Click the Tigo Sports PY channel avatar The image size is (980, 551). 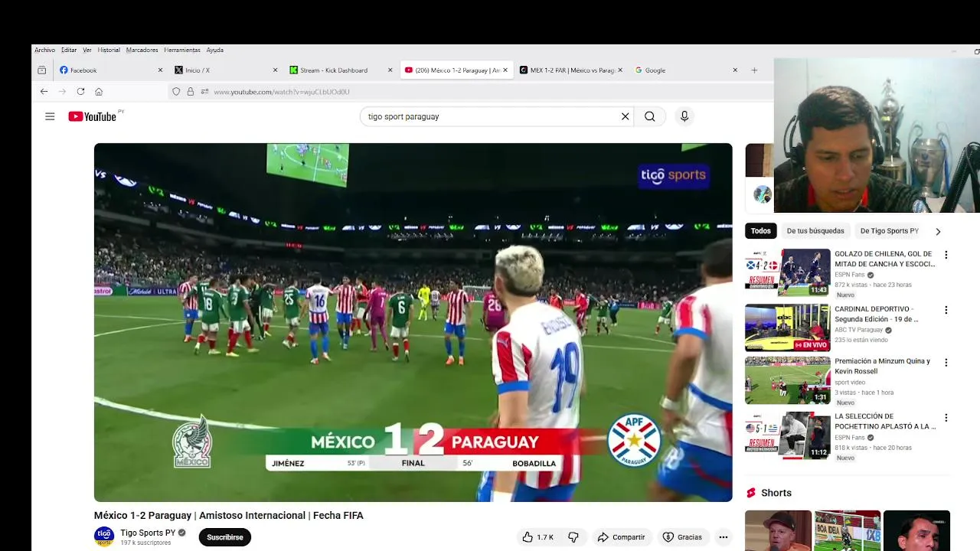(104, 536)
